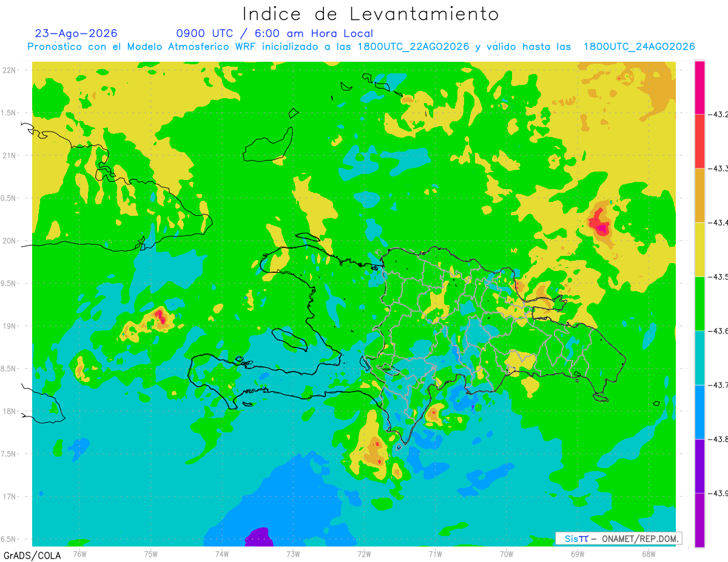Click the '0.5N' latitude label

pyautogui.click(x=9, y=198)
